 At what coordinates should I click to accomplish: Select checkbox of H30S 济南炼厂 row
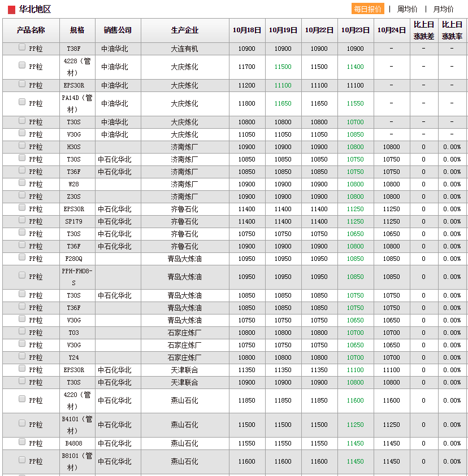[x=22, y=146]
